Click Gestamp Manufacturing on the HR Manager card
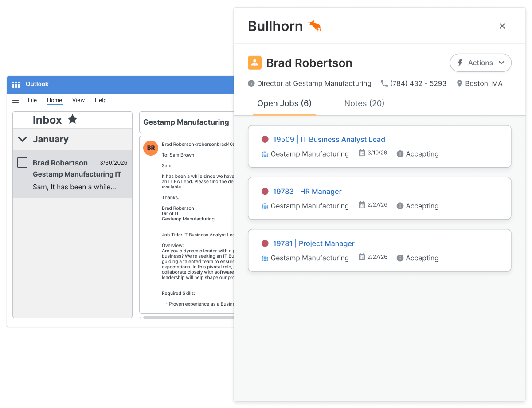532x408 pixels. coord(310,206)
